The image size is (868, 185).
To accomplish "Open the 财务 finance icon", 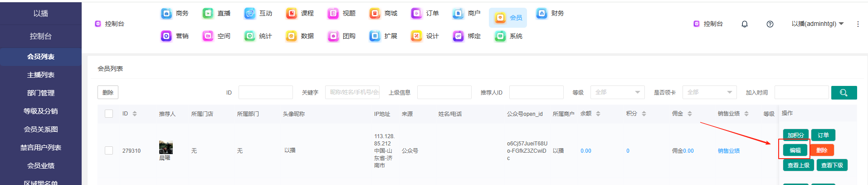I will 541,13.
